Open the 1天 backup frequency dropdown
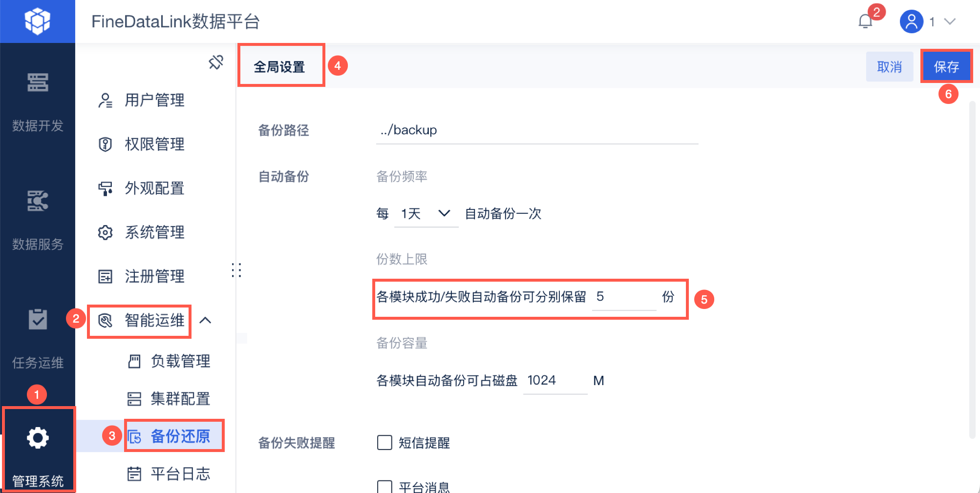980x493 pixels. point(425,214)
